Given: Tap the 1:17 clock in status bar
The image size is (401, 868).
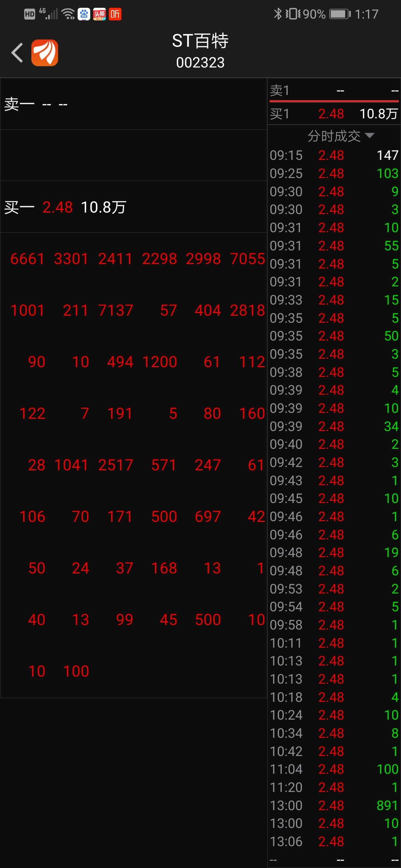Looking at the screenshot, I should (x=366, y=14).
